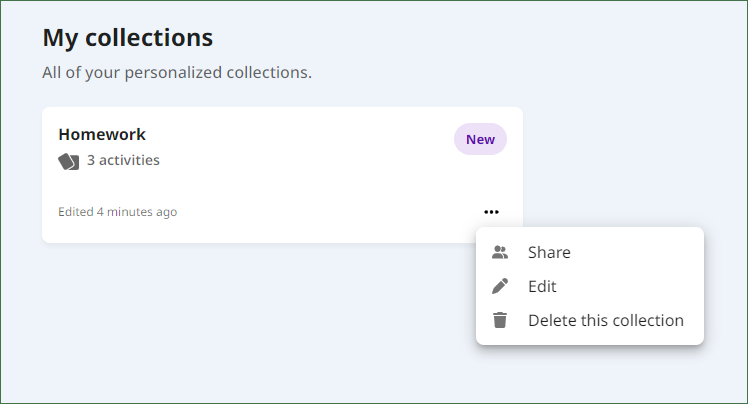Click the pencil icon beside Edit
The width and height of the screenshot is (748, 404).
(x=500, y=286)
